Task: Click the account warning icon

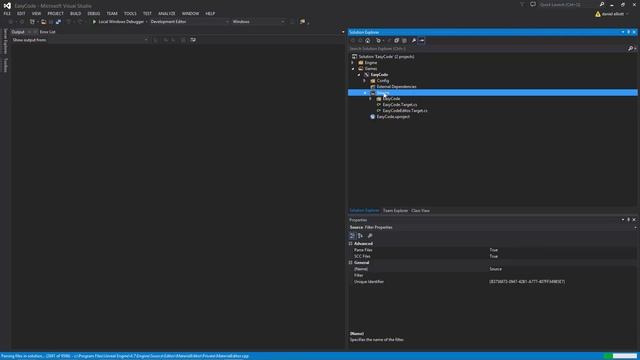Action: (598, 14)
